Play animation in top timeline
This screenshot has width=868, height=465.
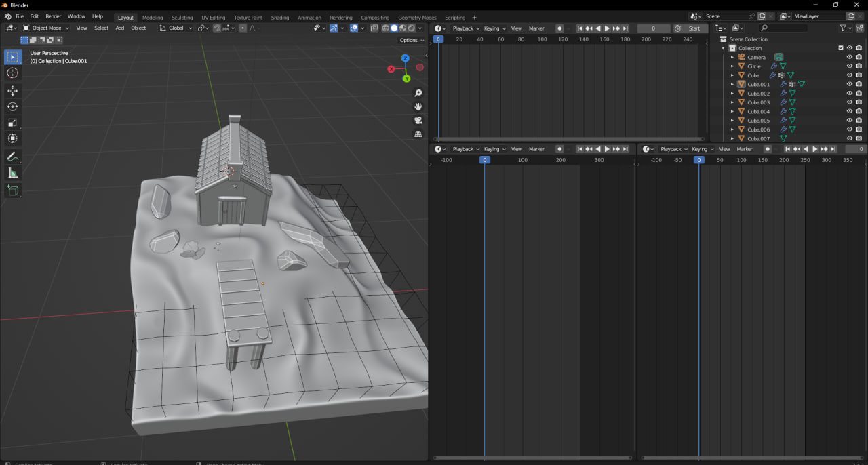607,28
